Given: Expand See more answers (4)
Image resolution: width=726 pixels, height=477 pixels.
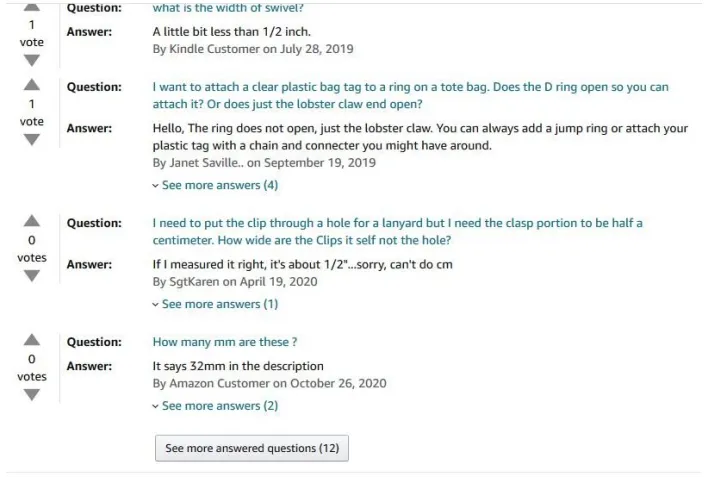Looking at the screenshot, I should click(215, 185).
